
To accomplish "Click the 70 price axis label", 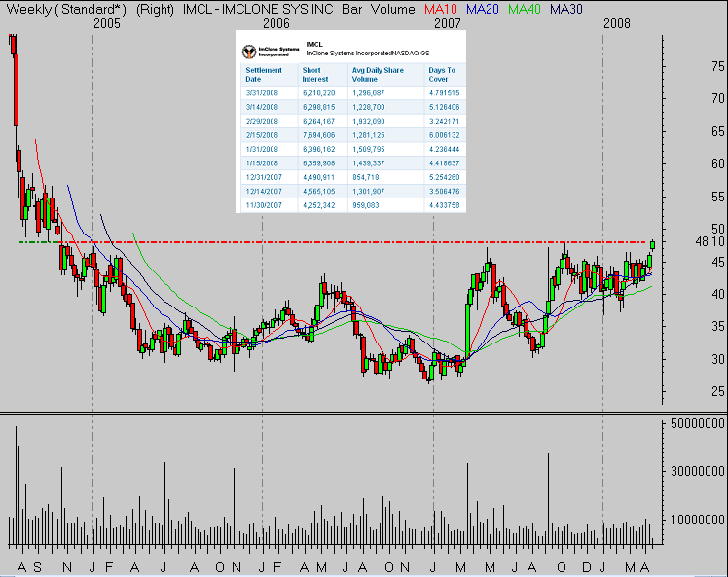I will point(718,99).
